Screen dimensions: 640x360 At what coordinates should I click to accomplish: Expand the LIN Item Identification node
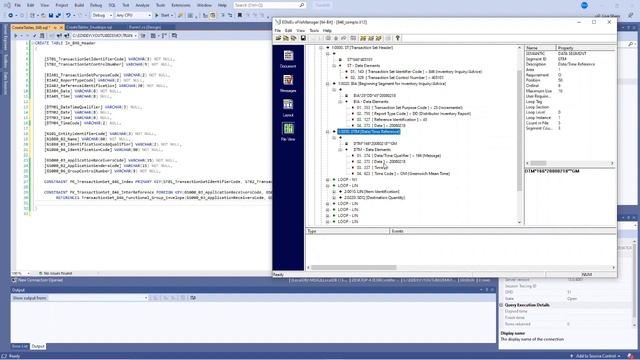point(334,191)
